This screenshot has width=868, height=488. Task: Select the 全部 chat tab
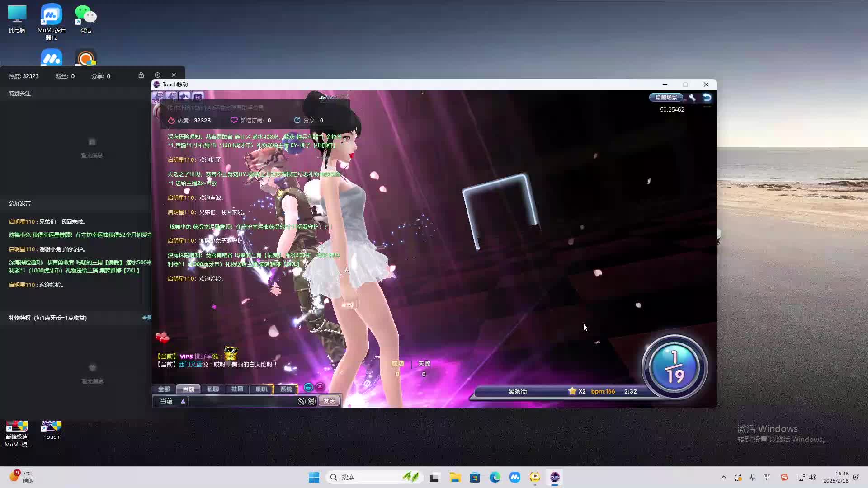[x=164, y=389]
